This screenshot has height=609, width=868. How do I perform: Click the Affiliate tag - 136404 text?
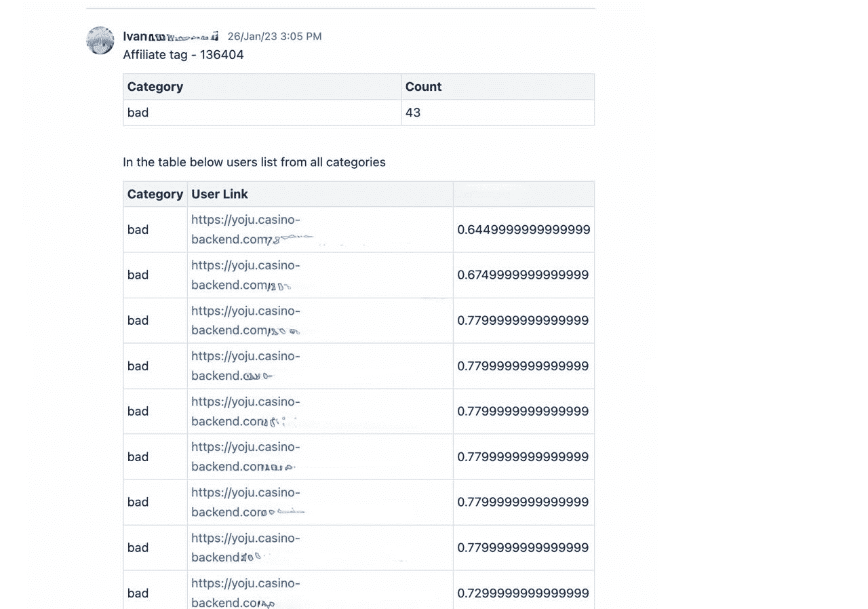(183, 54)
